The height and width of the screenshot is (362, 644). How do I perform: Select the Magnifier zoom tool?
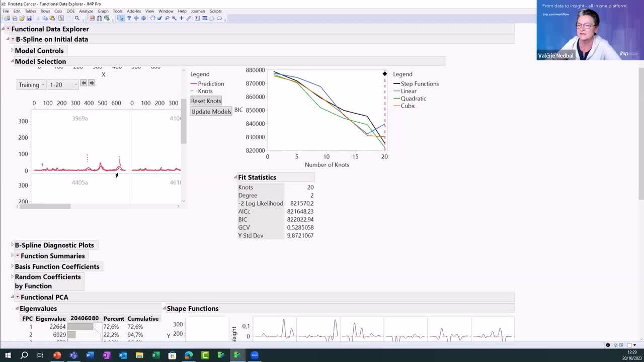click(174, 18)
